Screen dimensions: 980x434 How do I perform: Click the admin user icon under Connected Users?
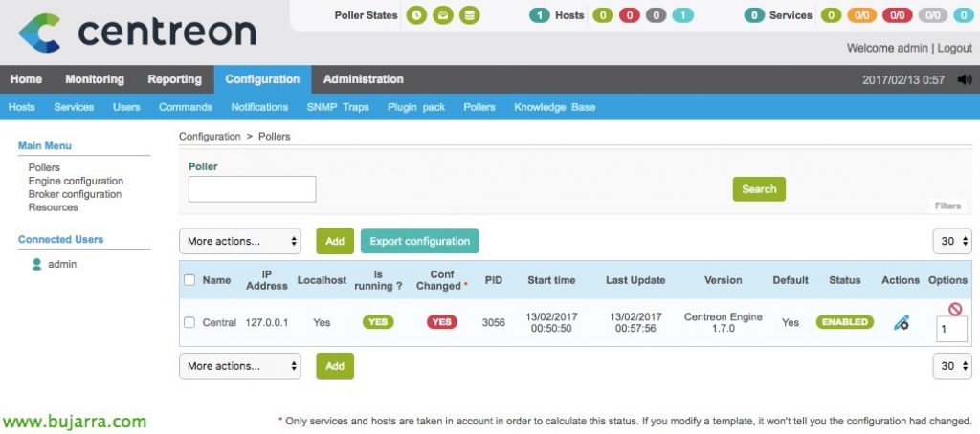(x=37, y=265)
